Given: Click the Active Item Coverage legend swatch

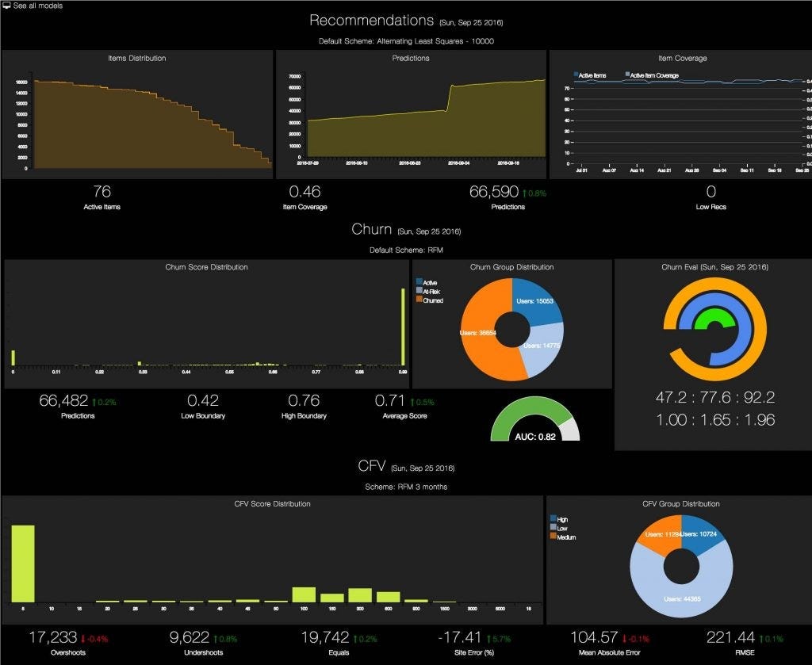Looking at the screenshot, I should click(x=628, y=75).
